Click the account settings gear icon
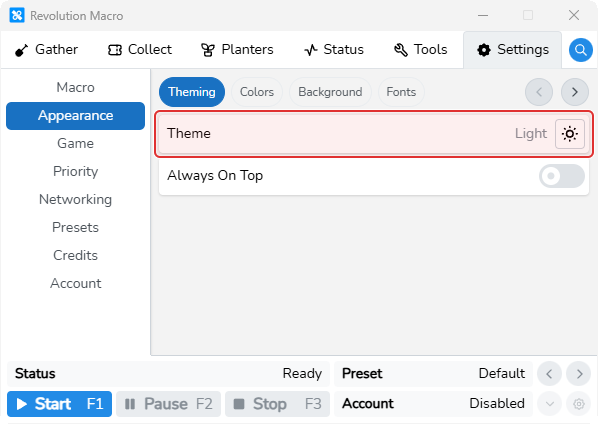Image resolution: width=598 pixels, height=424 pixels. [x=579, y=403]
